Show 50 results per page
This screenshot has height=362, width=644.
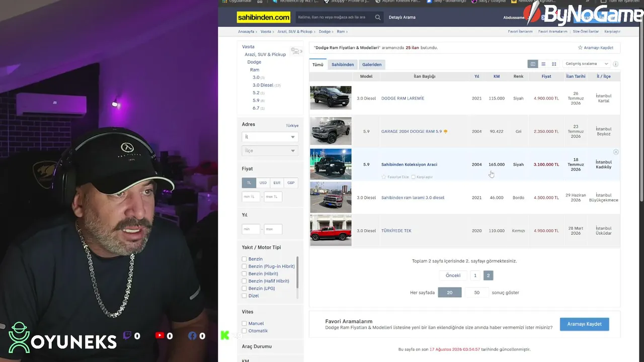[476, 293]
